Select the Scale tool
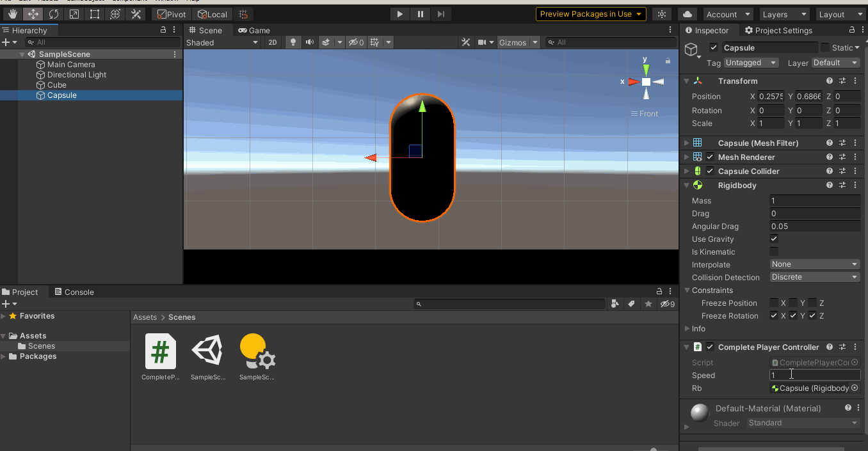The image size is (868, 451). point(74,14)
